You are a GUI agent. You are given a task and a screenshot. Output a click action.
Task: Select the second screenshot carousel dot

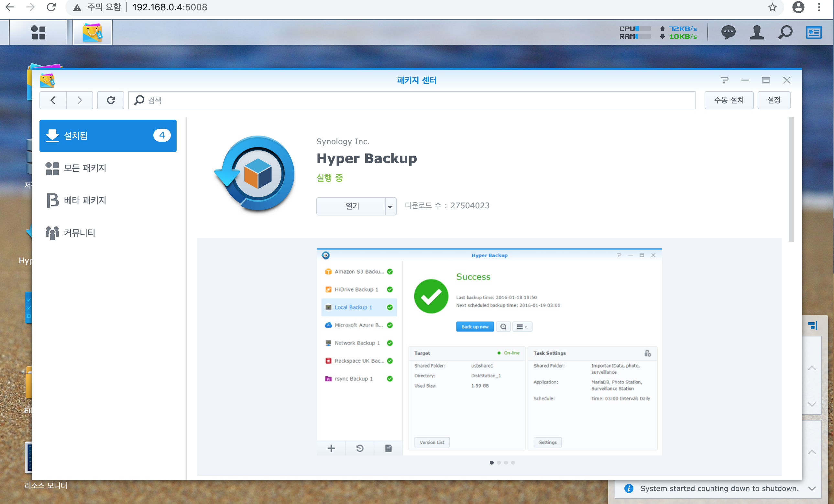point(499,463)
